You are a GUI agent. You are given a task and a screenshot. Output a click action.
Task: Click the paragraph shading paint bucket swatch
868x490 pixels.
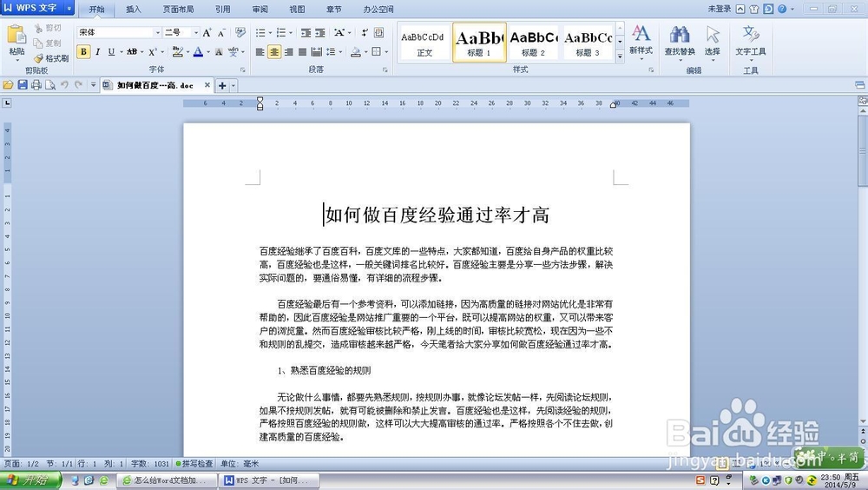(356, 52)
